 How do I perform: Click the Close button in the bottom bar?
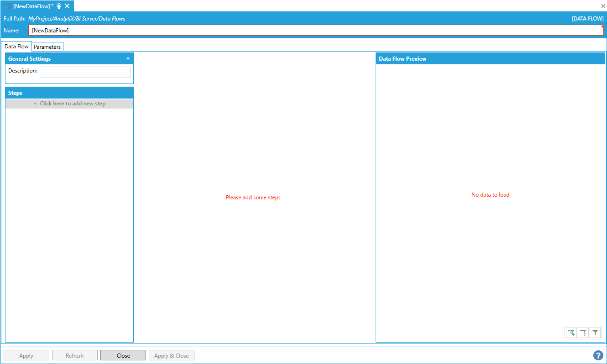click(123, 355)
